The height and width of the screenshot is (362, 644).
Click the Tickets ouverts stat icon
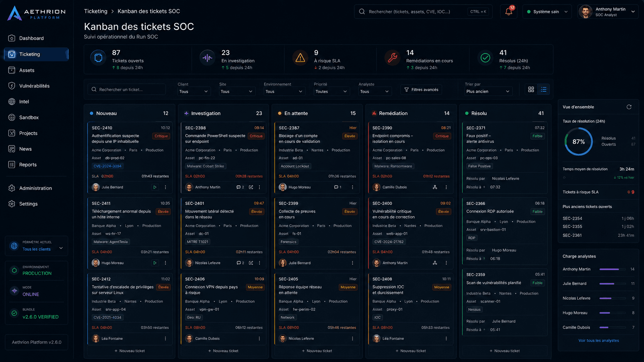[98, 58]
